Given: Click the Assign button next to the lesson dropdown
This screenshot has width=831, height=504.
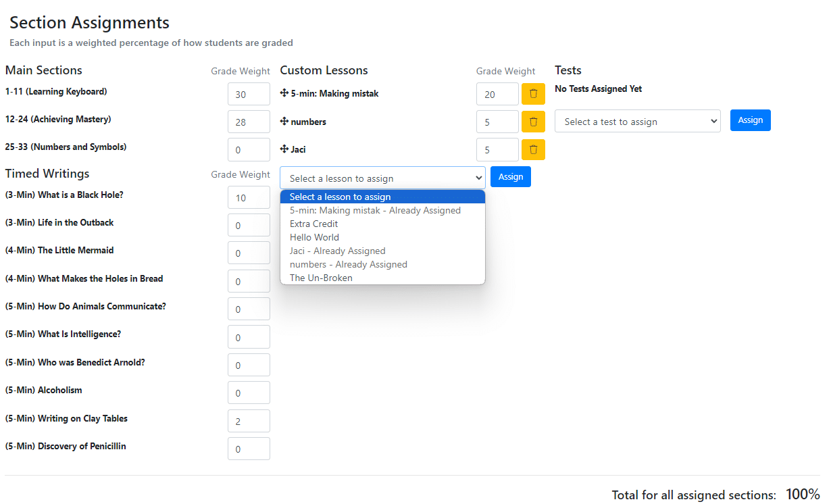Looking at the screenshot, I should pyautogui.click(x=510, y=176).
